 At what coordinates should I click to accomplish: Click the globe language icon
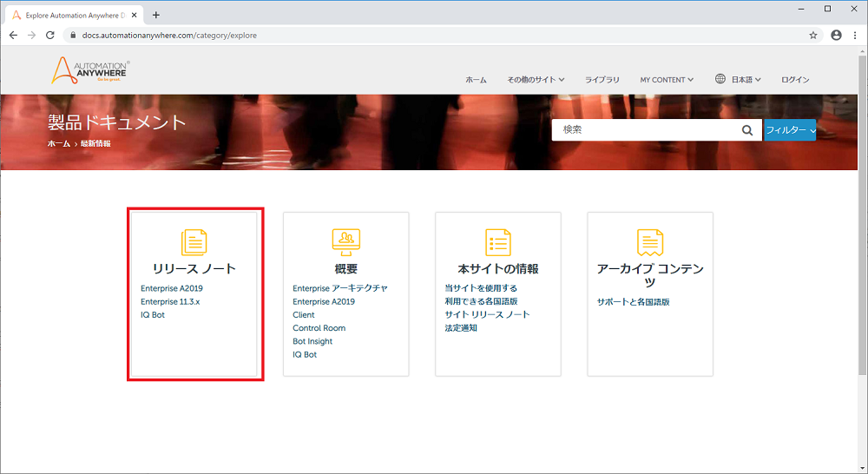click(x=720, y=79)
